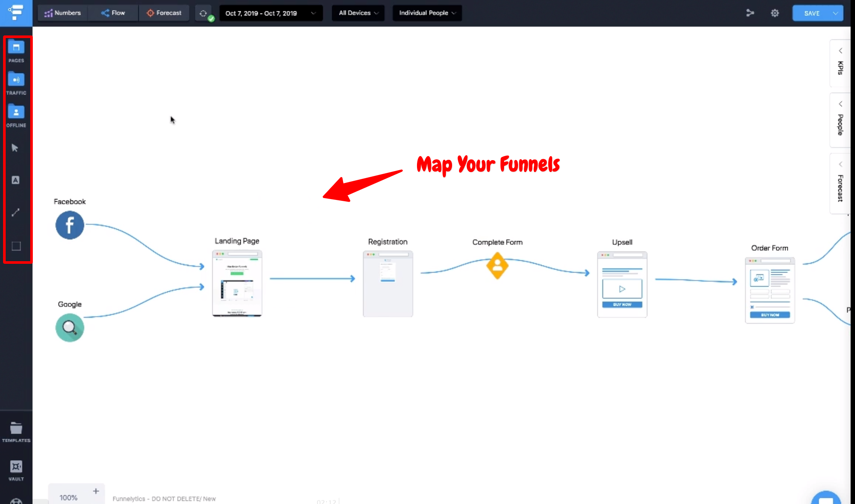
Task: Open the date range picker dropdown
Action: 271,13
